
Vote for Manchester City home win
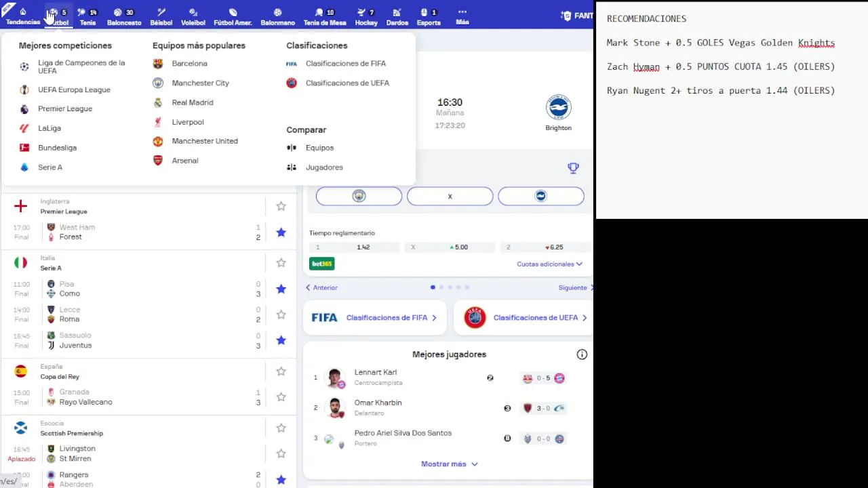click(x=359, y=196)
